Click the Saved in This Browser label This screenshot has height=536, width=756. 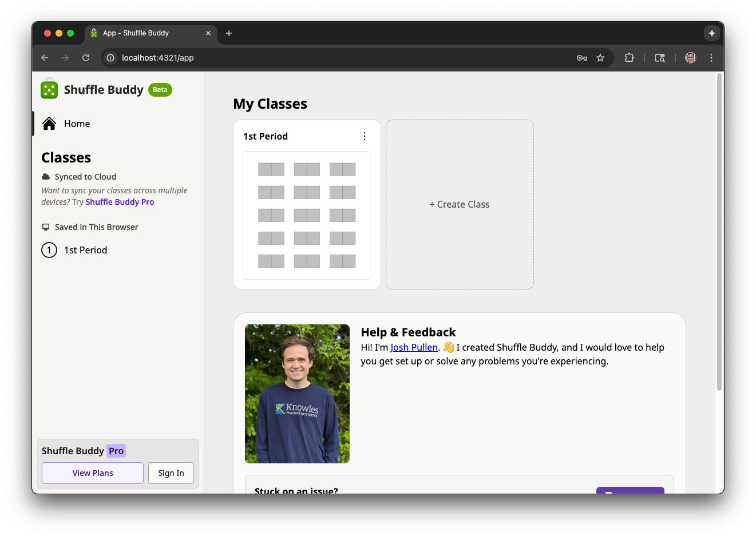click(97, 227)
